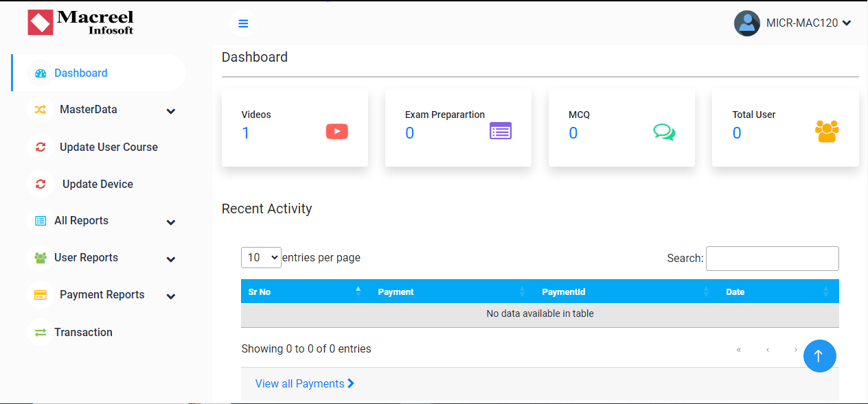Viewport: 868px width, 404px height.
Task: Click the orange Total User group icon
Action: 827,131
